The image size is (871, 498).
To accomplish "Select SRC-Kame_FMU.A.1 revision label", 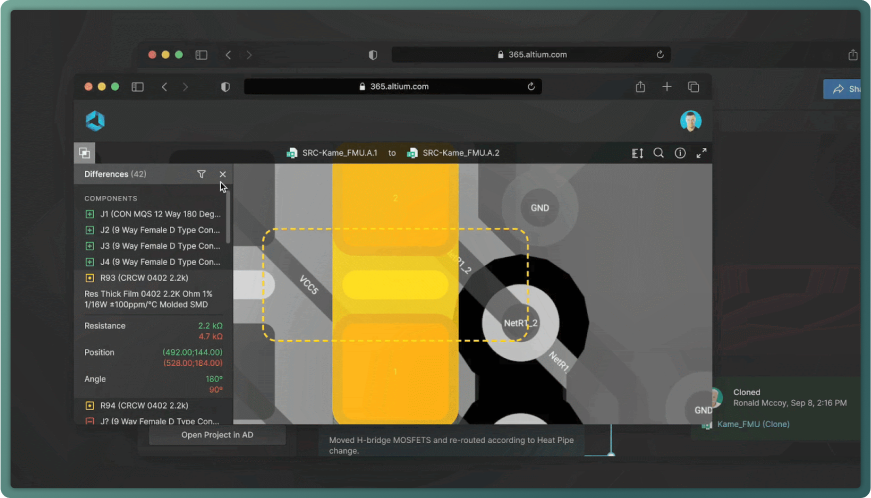I will tap(339, 153).
